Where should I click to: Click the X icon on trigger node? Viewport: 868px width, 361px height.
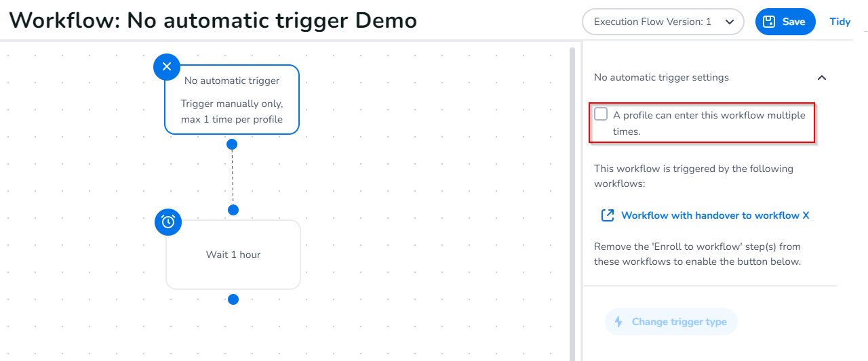pos(167,67)
